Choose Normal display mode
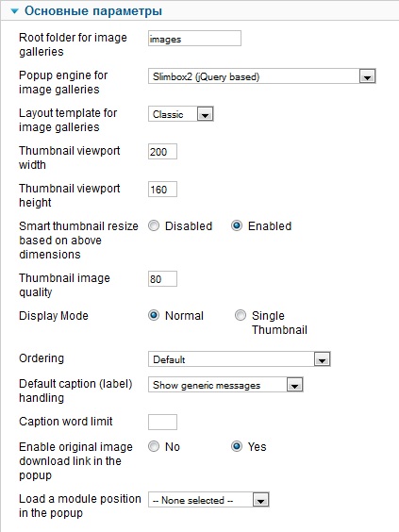This screenshot has width=399, height=532. point(154,316)
